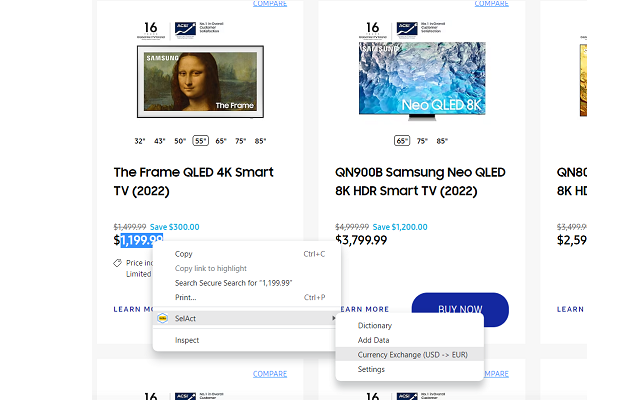This screenshot has height=400, width=640.
Task: Select 55" size for The Frame
Action: coord(200,141)
